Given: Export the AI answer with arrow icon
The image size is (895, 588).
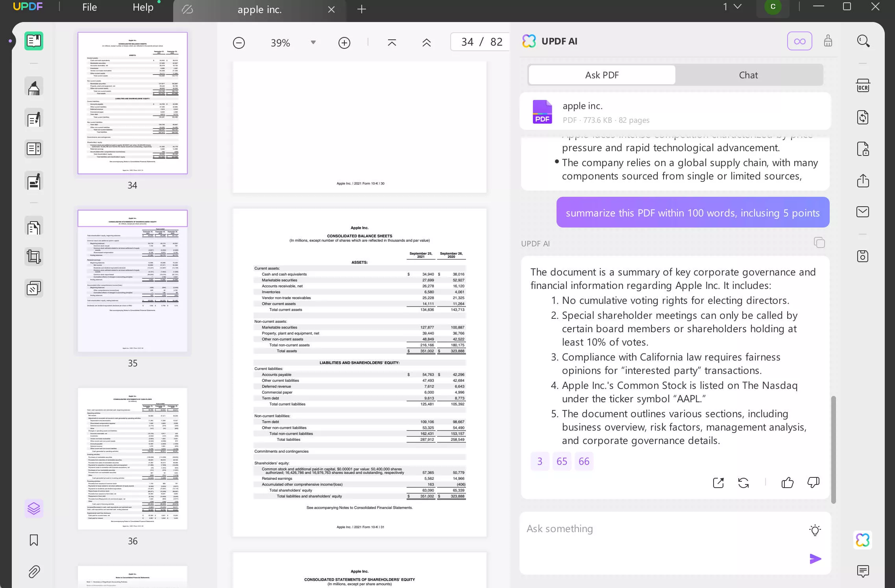Looking at the screenshot, I should [718, 483].
